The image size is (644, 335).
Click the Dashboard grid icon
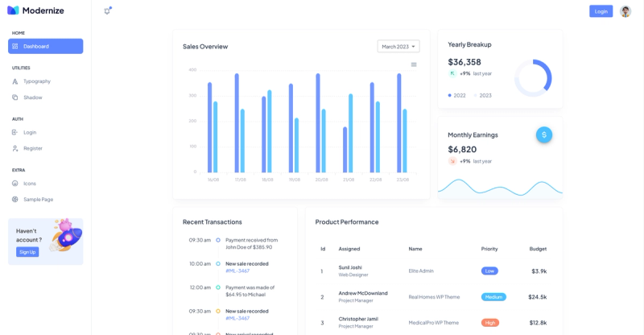point(15,47)
